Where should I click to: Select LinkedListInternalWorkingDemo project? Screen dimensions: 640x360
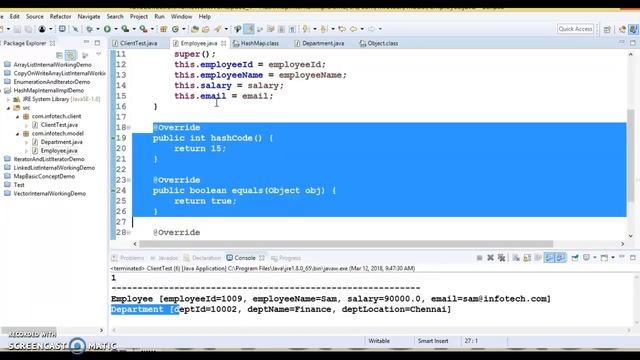click(x=54, y=168)
